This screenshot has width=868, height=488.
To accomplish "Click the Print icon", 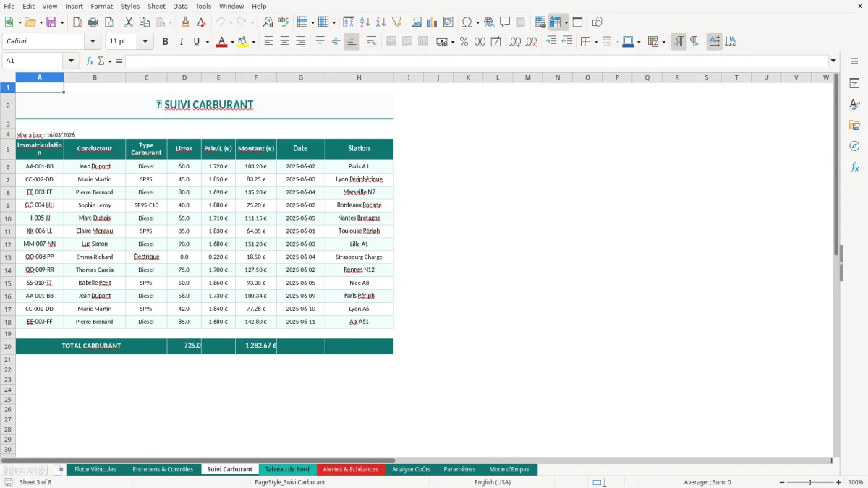I will [93, 22].
